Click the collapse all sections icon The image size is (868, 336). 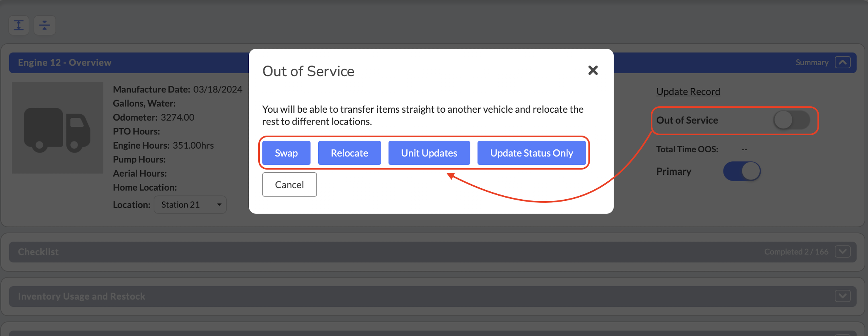(x=45, y=25)
